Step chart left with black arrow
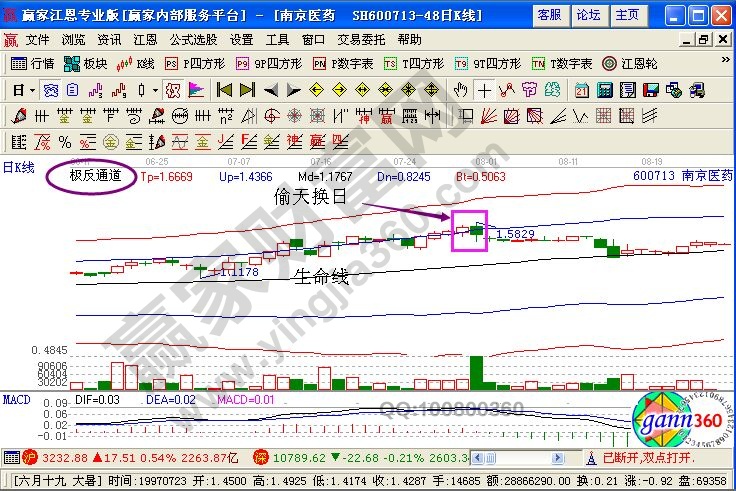The image size is (736, 491). tap(271, 90)
